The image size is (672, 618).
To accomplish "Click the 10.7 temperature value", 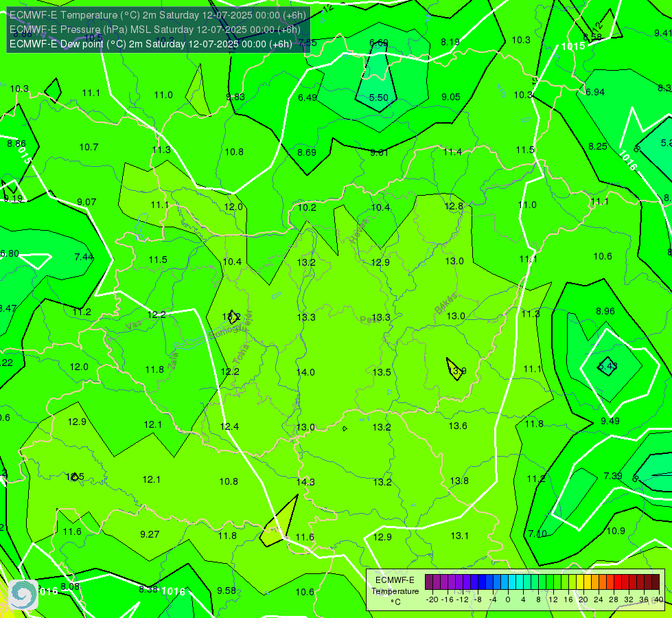I will pos(89,147).
